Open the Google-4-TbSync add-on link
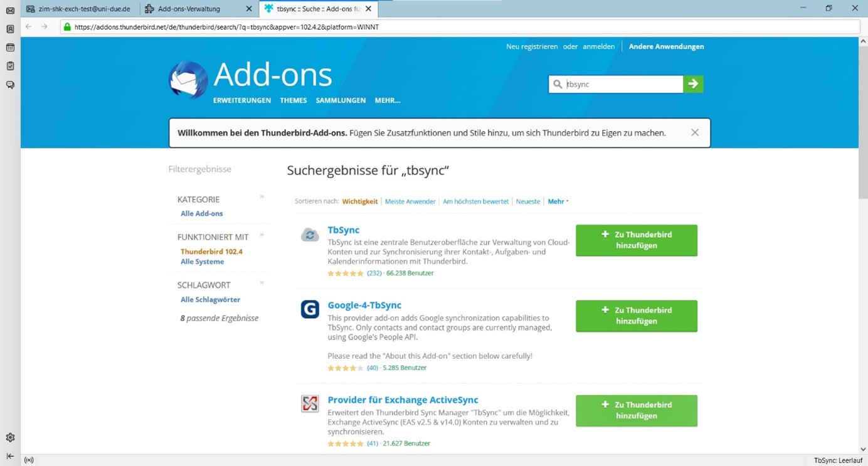Screen dimensions: 868x466 (x=364, y=305)
